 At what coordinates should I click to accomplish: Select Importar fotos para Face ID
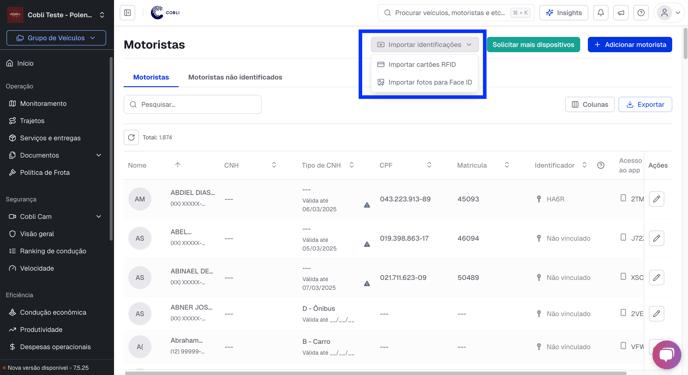[x=424, y=82]
